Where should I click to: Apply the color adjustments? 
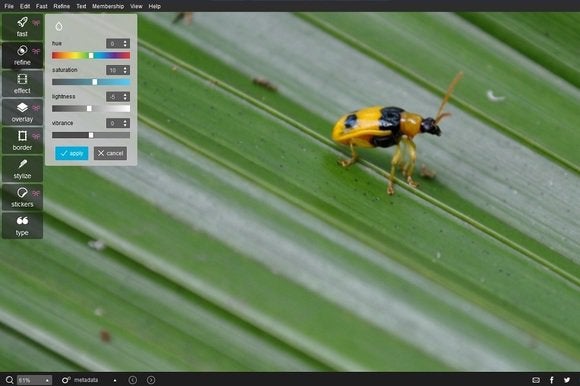tap(72, 153)
